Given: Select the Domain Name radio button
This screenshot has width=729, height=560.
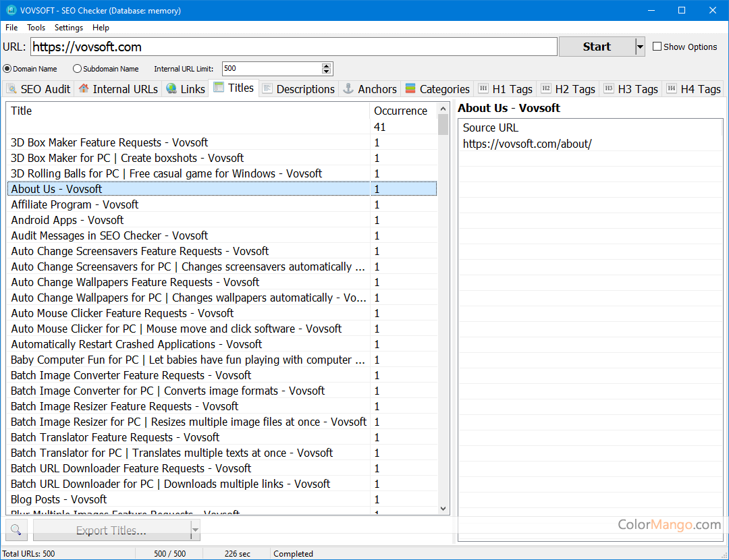Looking at the screenshot, I should point(7,69).
